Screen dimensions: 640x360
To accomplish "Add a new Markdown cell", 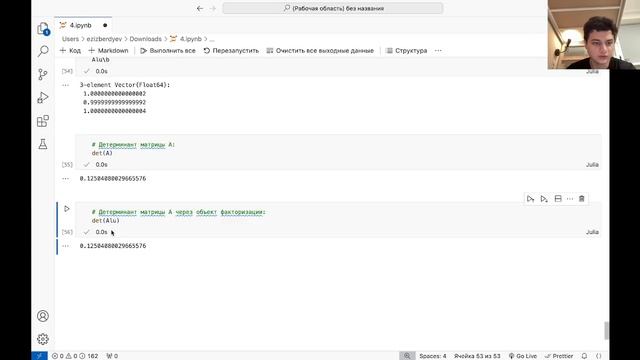I will click(108, 51).
